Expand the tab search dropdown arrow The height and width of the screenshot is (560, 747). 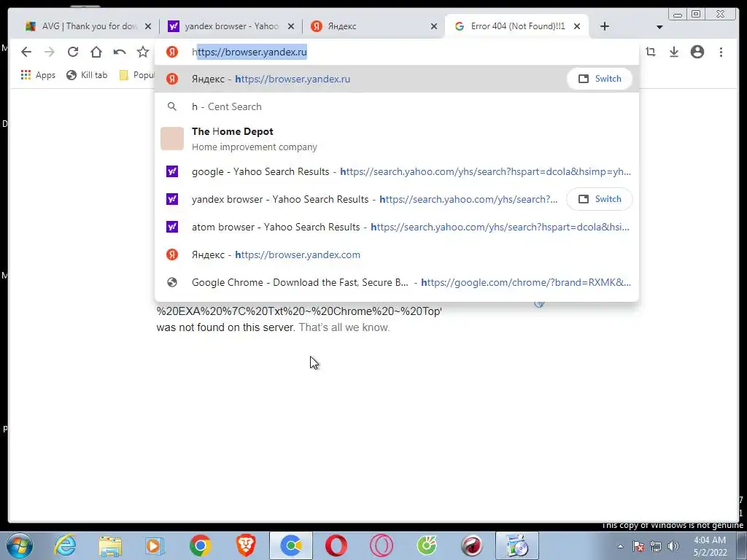(x=659, y=27)
